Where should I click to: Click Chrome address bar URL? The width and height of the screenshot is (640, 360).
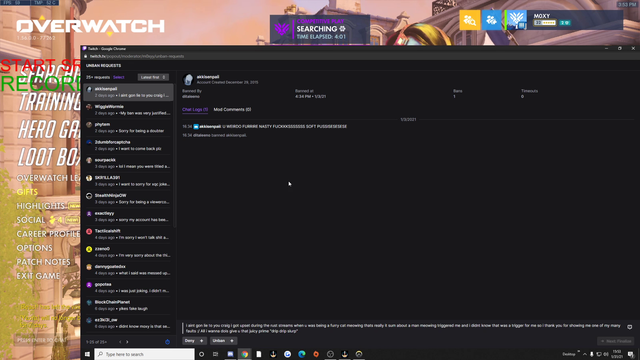click(x=137, y=56)
